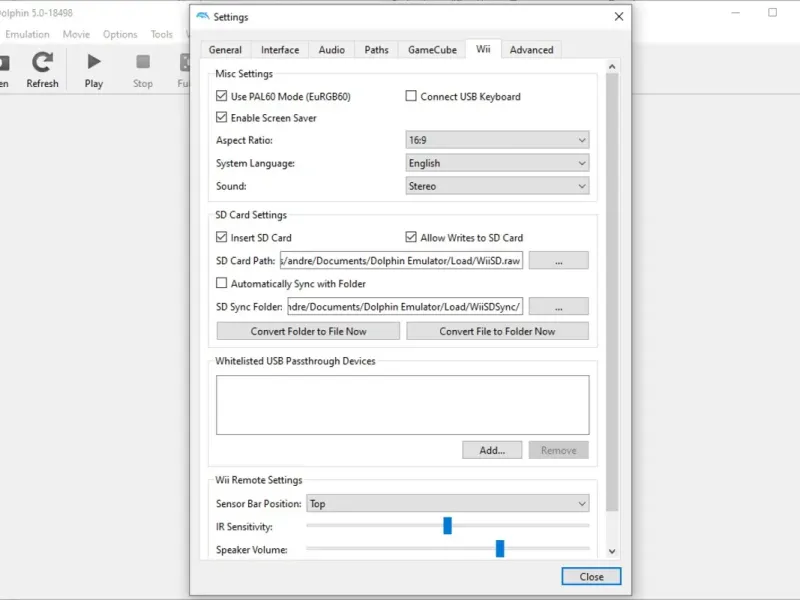Viewport: 800px width, 600px height.
Task: Go to the Advanced tab
Action: tap(531, 49)
